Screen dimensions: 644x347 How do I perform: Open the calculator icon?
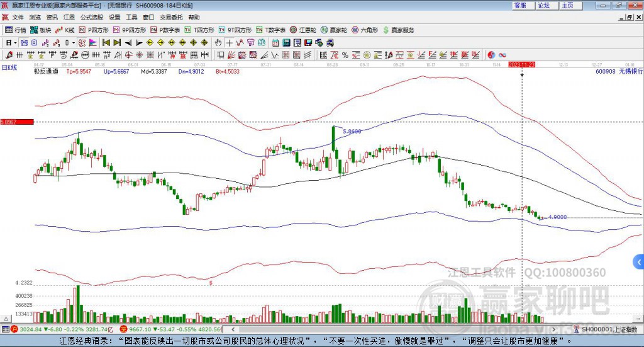point(286,43)
